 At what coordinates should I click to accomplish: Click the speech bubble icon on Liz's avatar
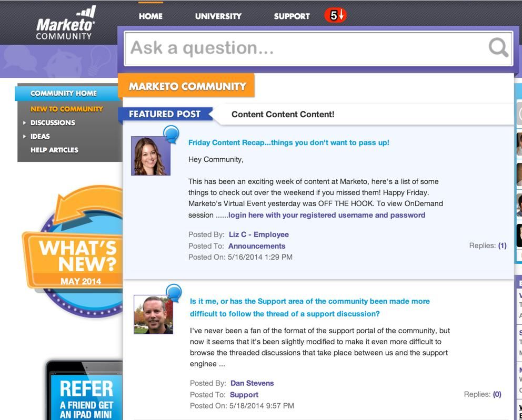click(172, 134)
